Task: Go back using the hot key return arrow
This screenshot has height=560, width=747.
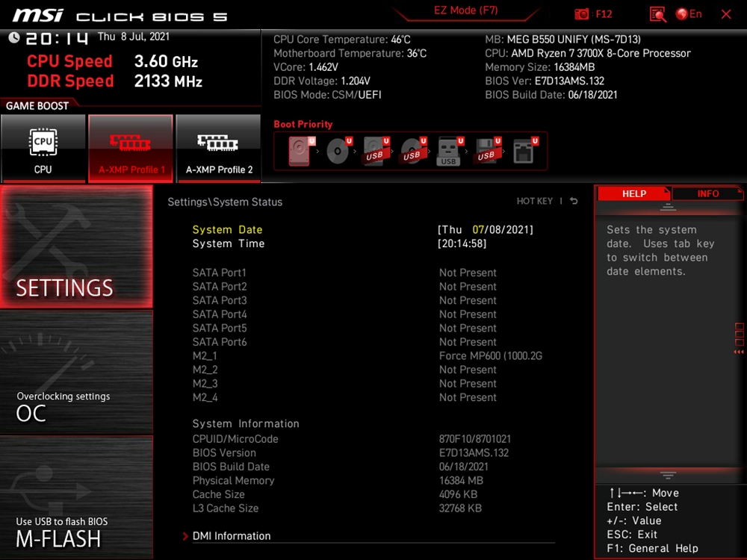Action: point(574,201)
